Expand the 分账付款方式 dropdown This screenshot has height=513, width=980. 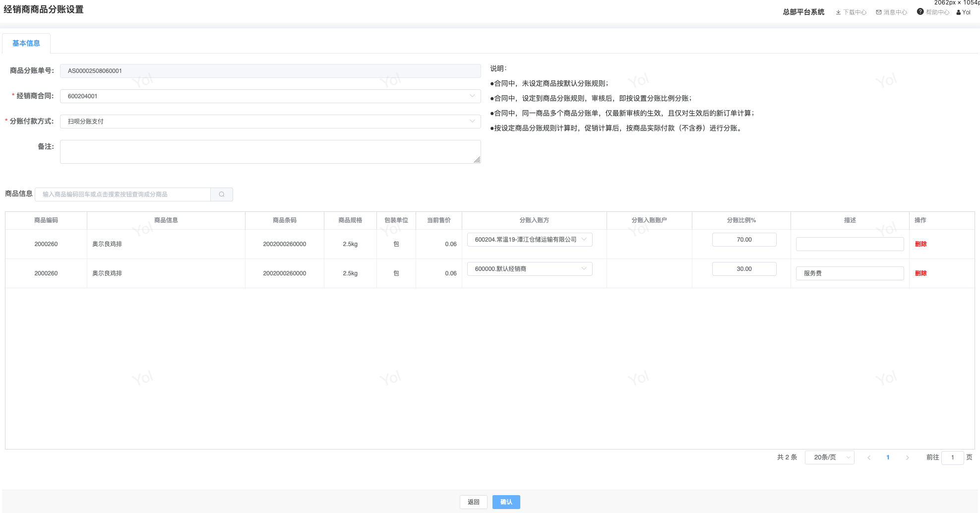[270, 122]
